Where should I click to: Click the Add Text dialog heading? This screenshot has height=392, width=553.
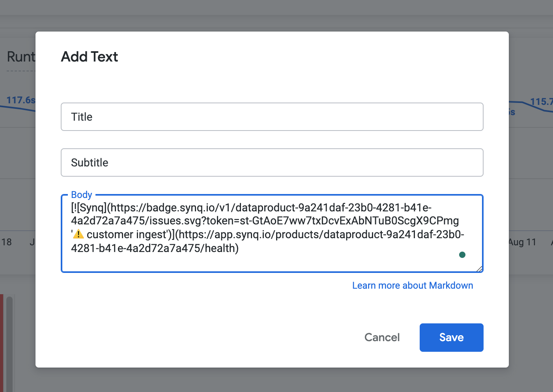[x=90, y=57]
